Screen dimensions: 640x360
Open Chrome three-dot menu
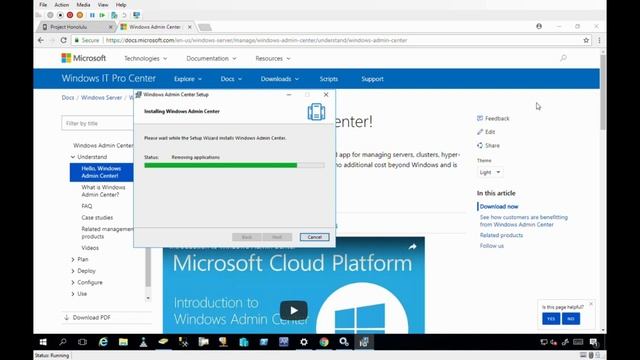click(599, 40)
